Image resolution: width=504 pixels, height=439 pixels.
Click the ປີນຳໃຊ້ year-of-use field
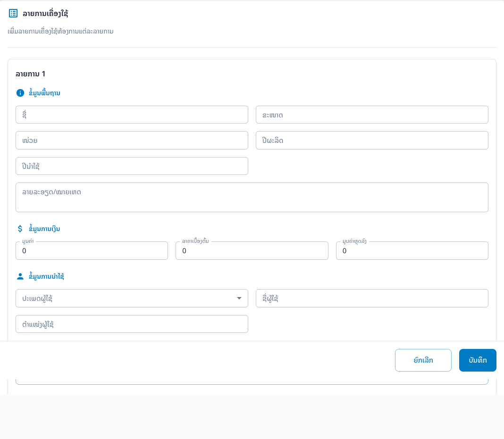point(132,166)
